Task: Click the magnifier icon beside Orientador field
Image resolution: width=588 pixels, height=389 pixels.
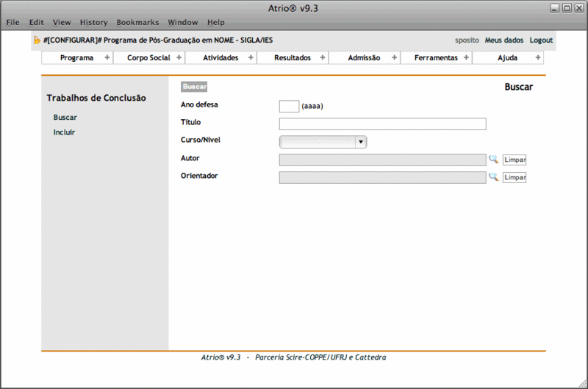Action: coord(493,177)
